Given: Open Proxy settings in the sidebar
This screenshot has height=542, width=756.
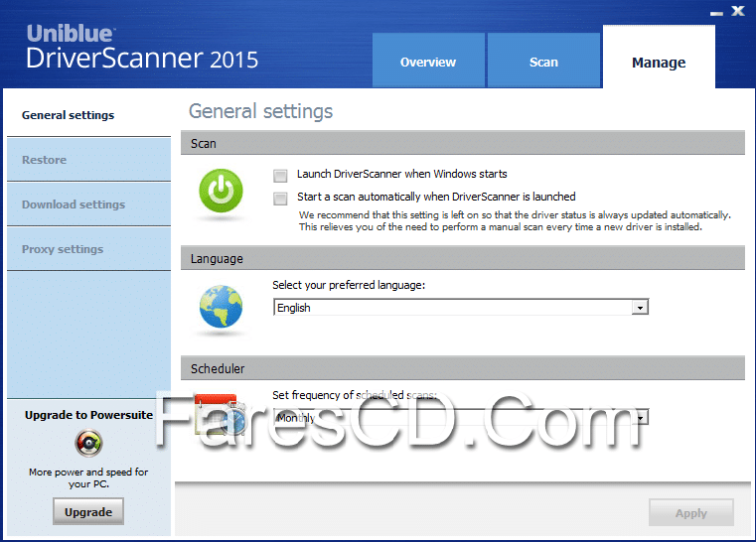Looking at the screenshot, I should pyautogui.click(x=88, y=249).
